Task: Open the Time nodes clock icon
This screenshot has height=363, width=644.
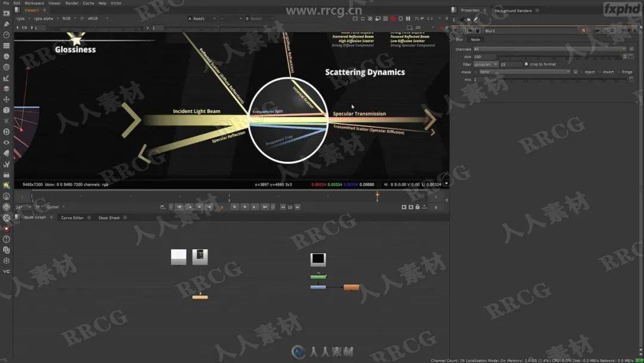Action: pyautogui.click(x=6, y=35)
